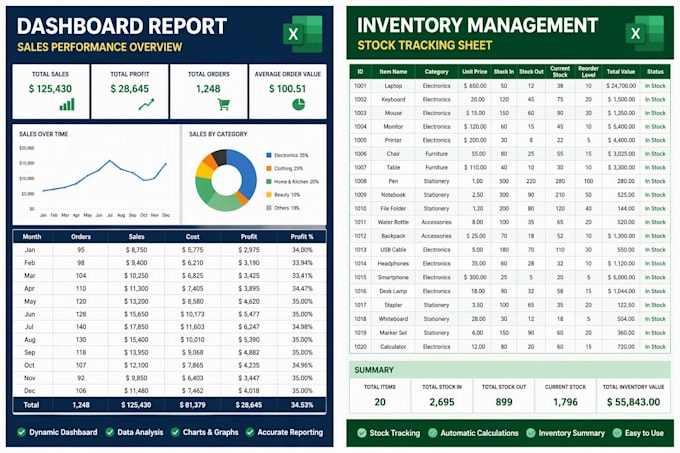Click the checkmark beside Accurate Reporting

250,432
